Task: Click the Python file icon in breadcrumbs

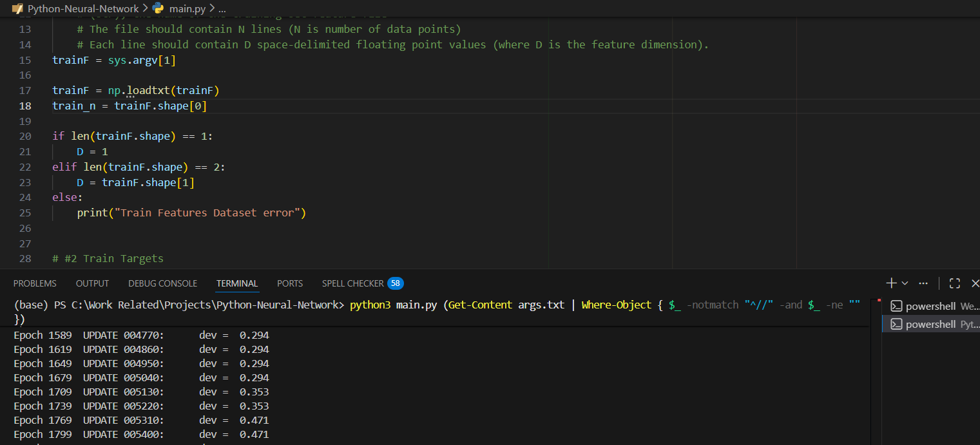Action: coord(158,8)
